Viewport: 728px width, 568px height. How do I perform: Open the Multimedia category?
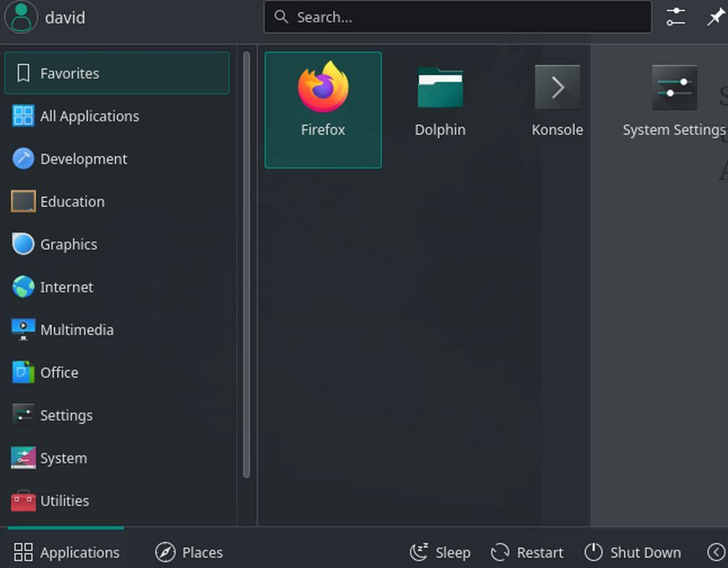pyautogui.click(x=117, y=330)
